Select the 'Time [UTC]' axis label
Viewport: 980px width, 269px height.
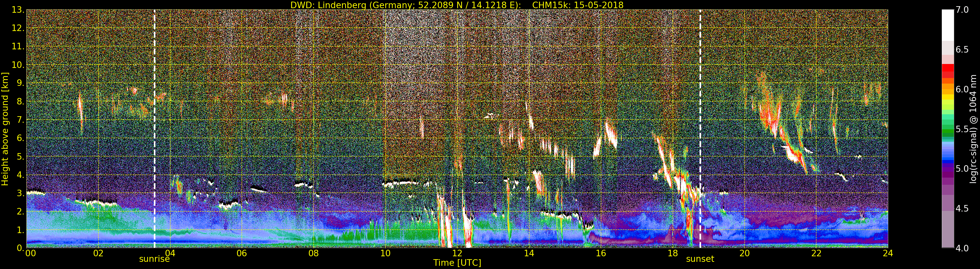(457, 262)
